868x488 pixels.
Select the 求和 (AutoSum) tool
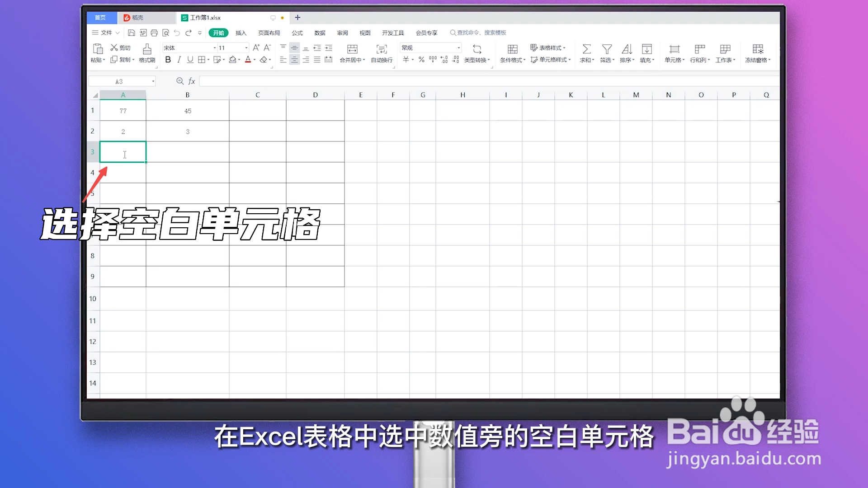point(586,53)
